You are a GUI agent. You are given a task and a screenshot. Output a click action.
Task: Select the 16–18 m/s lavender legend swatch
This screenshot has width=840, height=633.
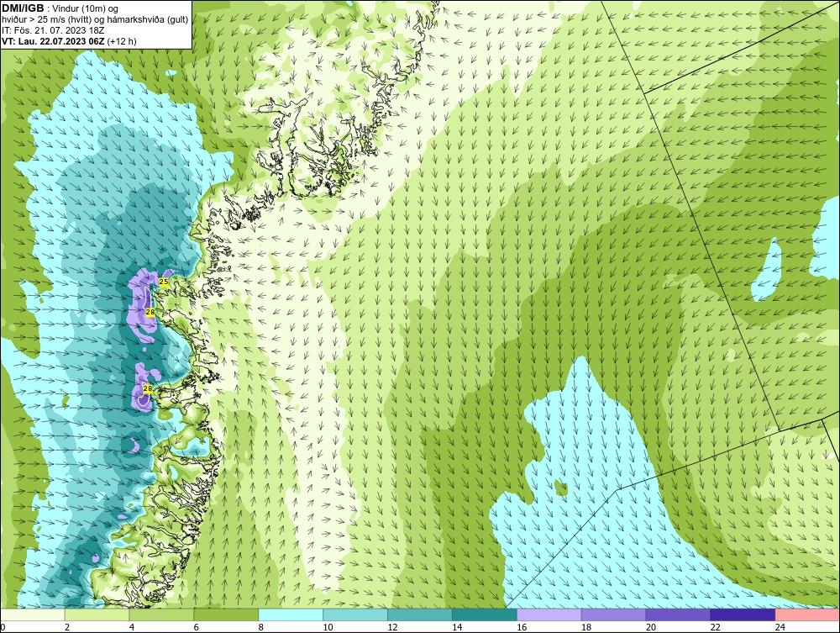click(x=549, y=615)
